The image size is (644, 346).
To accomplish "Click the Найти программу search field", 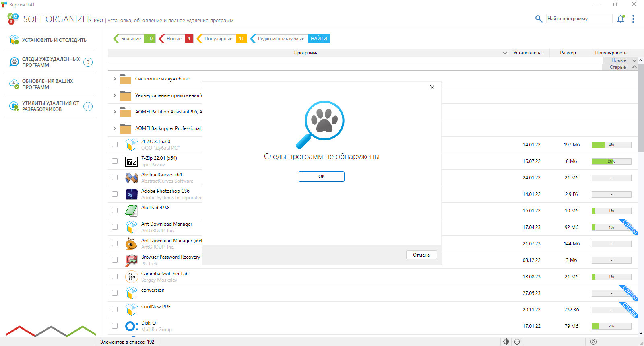I will click(x=579, y=19).
